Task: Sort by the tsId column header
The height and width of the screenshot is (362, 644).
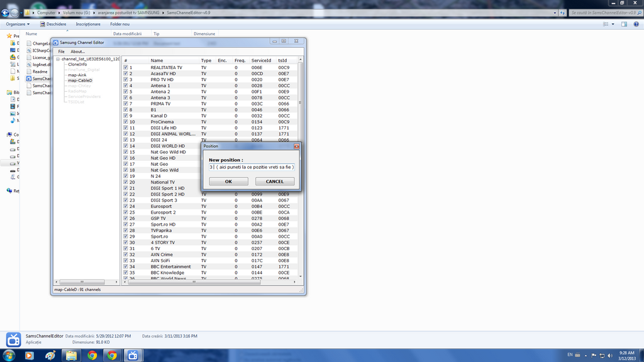Action: click(x=286, y=60)
